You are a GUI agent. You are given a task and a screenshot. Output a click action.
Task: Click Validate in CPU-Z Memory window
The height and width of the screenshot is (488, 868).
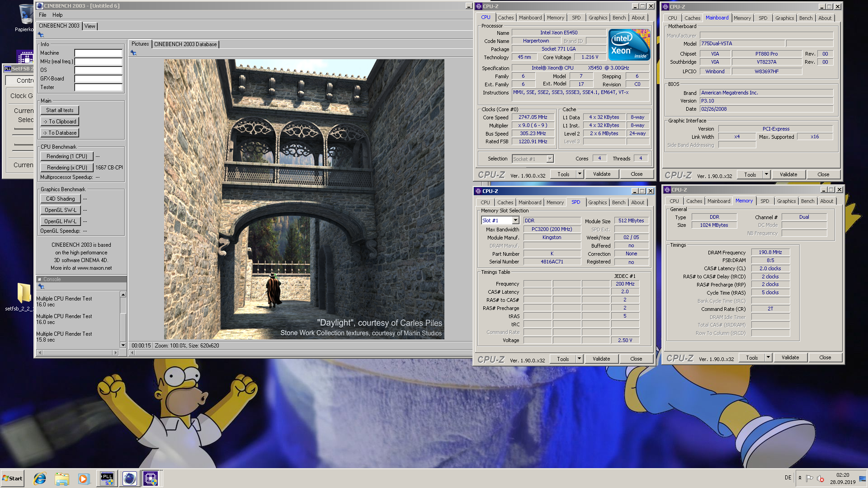(x=790, y=357)
